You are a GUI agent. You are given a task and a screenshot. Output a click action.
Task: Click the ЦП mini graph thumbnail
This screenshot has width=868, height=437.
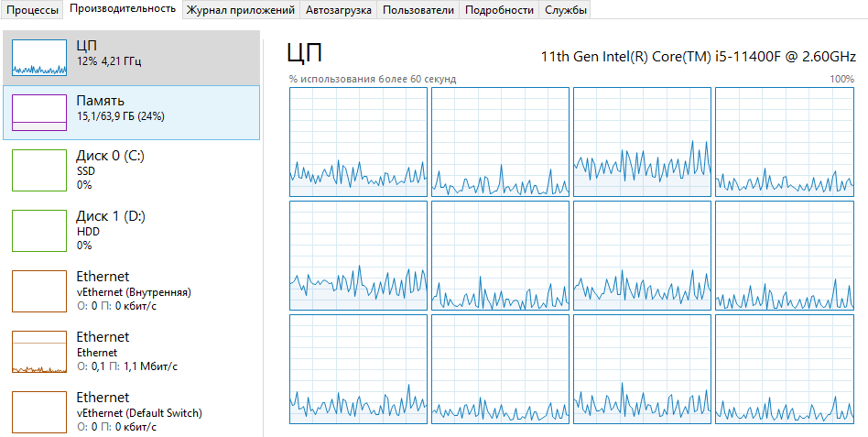39,58
